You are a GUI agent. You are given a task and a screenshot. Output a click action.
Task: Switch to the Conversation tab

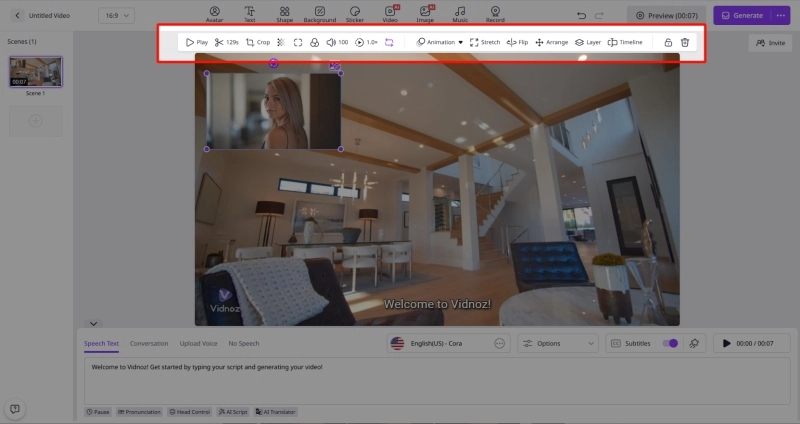click(x=149, y=343)
